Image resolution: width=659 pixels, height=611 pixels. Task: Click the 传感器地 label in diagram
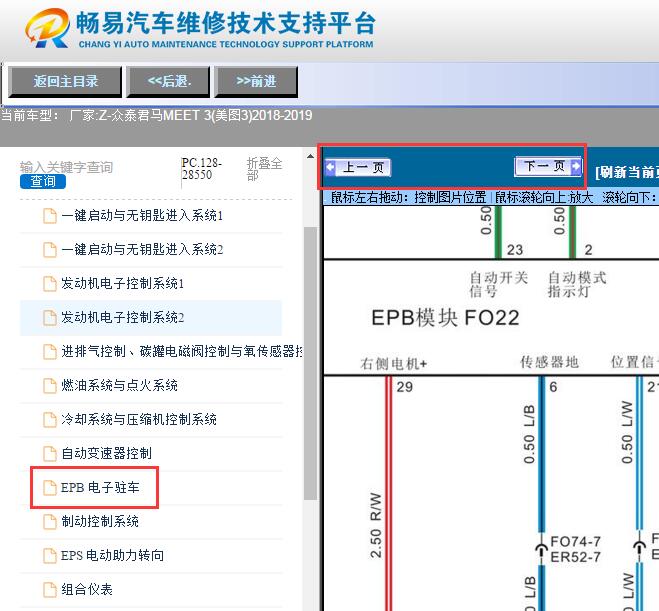point(549,362)
